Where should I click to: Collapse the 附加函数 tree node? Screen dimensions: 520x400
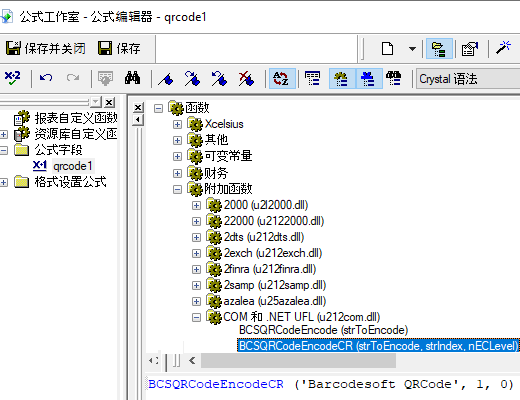177,189
